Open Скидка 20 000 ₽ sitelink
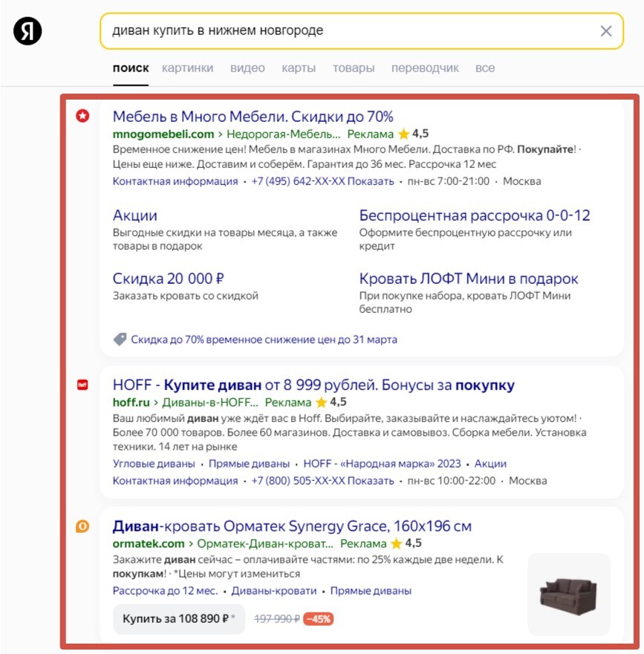The height and width of the screenshot is (654, 644). coord(169,279)
